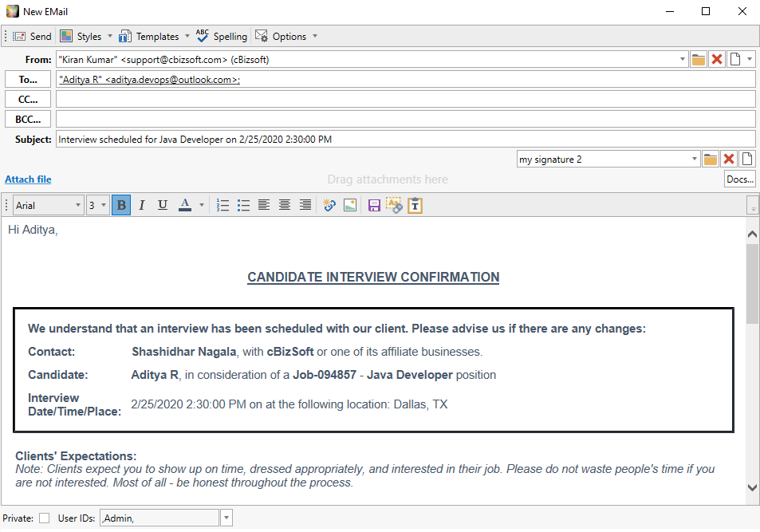Screen dimensions: 760x532
Task: Expand the Styles dropdown arrow
Action: pyautogui.click(x=110, y=37)
